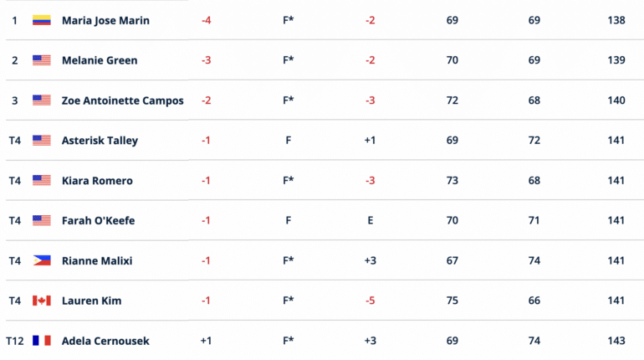Click the USA flag next to Kiara Romero
The width and height of the screenshot is (644, 360).
[42, 180]
